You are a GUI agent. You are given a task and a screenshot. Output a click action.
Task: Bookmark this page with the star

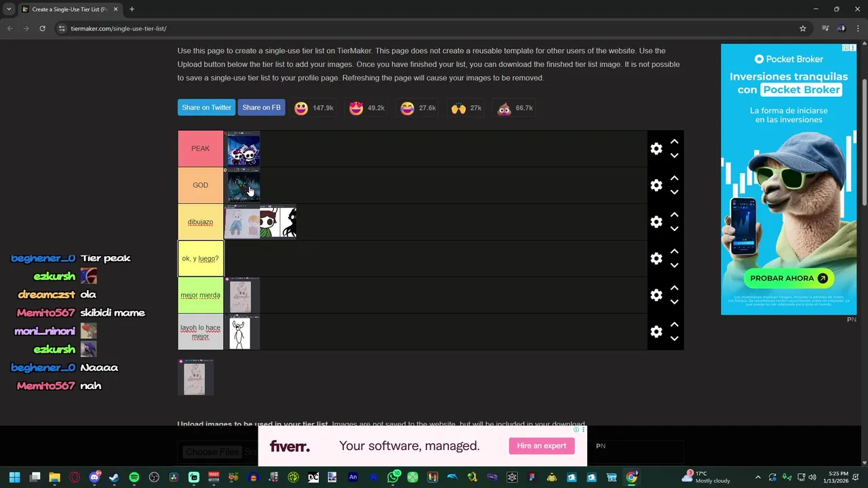(803, 28)
